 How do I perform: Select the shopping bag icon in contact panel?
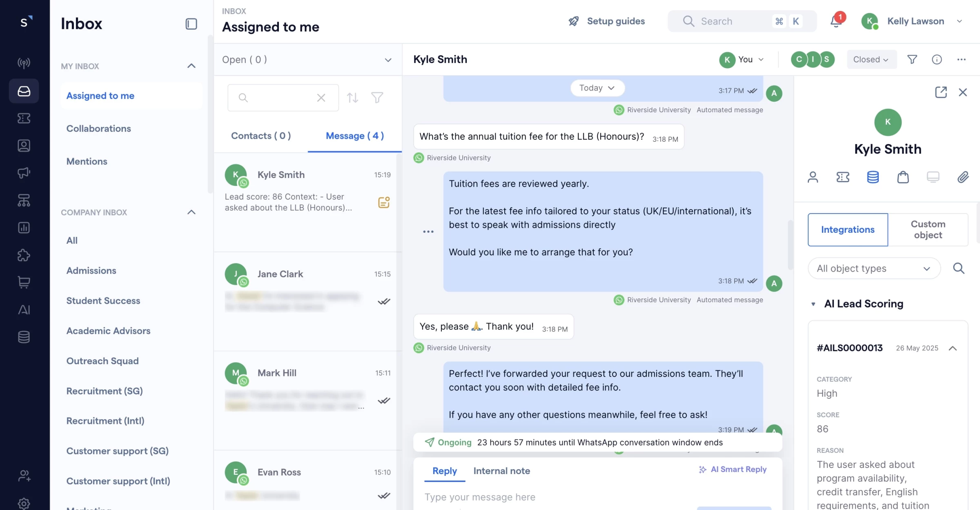click(x=903, y=177)
